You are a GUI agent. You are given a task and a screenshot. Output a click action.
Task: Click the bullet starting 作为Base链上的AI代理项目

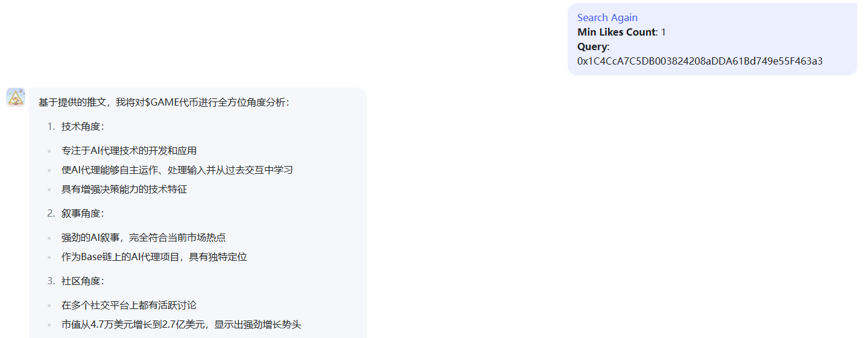[154, 257]
